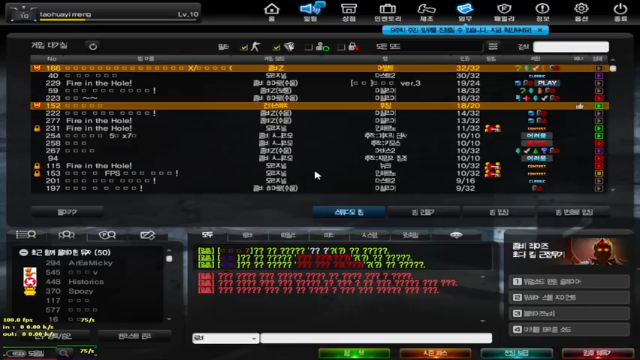Toggle the available-player room filter checkbox
Image resolution: width=640 pixels, height=360 pixels.
[x=309, y=47]
